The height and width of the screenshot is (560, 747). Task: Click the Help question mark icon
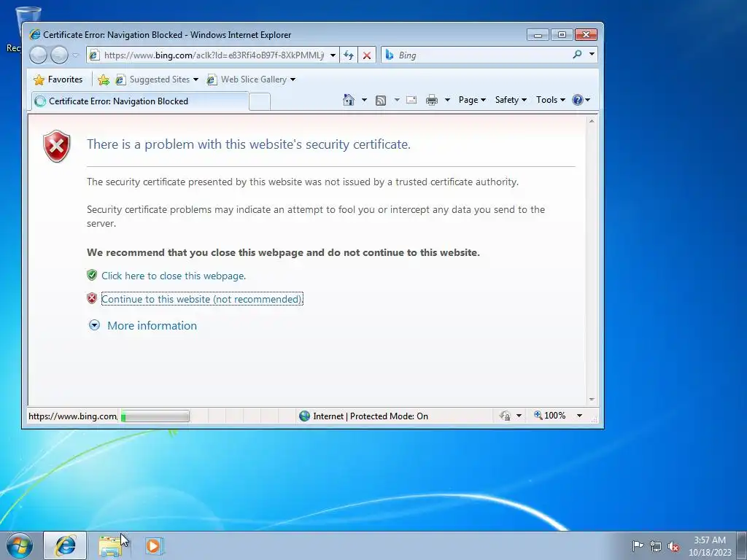[x=578, y=100]
